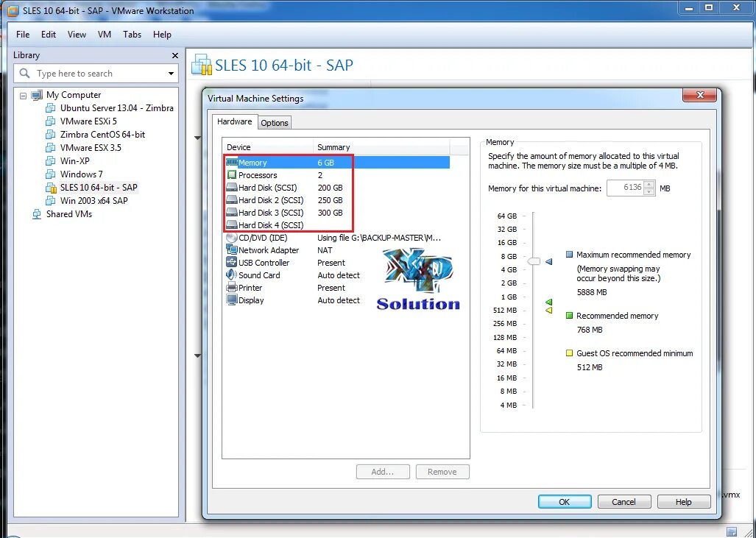Click the VMware ESX 3.5 VM icon
The height and width of the screenshot is (538, 756).
pos(50,147)
